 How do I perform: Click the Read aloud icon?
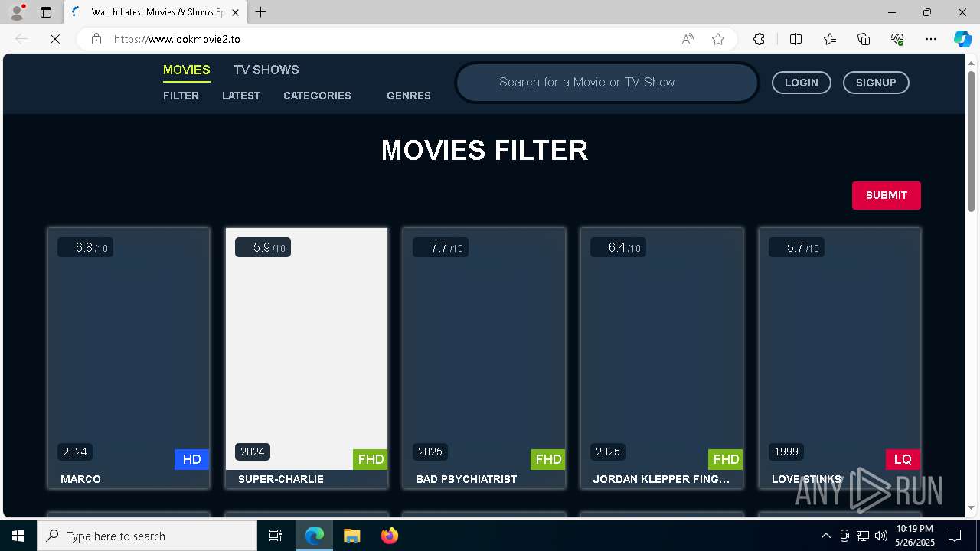688,39
